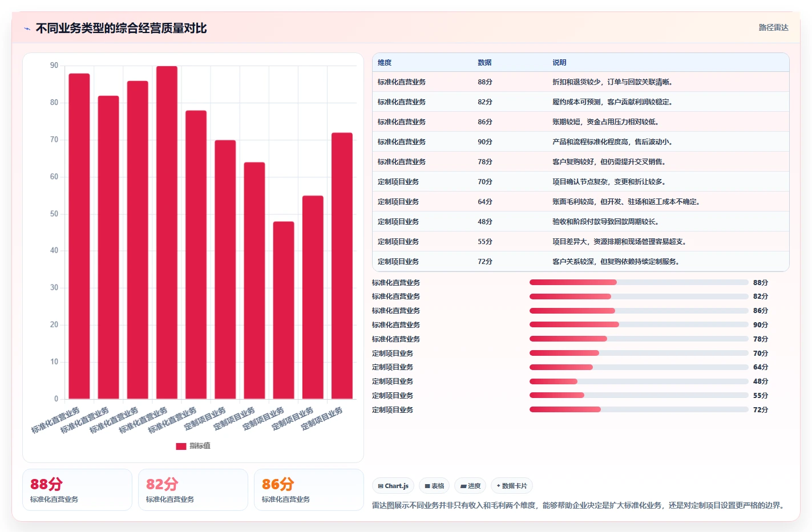Click the 72分 progress bar
Viewport: 812px width, 532px height.
click(x=639, y=409)
